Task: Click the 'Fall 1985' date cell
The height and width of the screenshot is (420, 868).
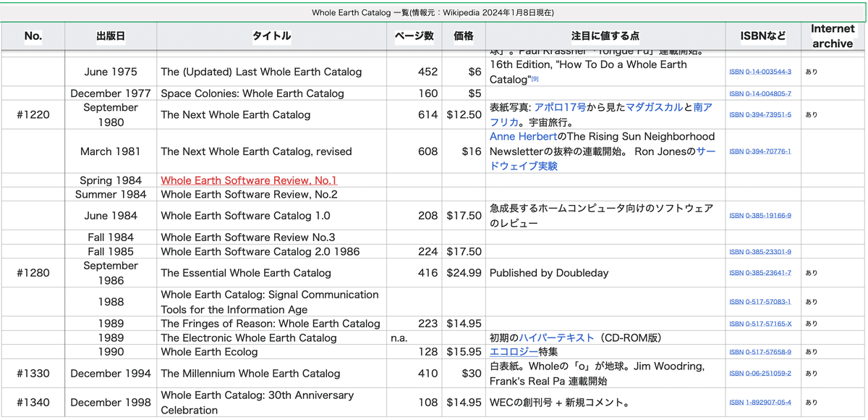Action: click(111, 251)
